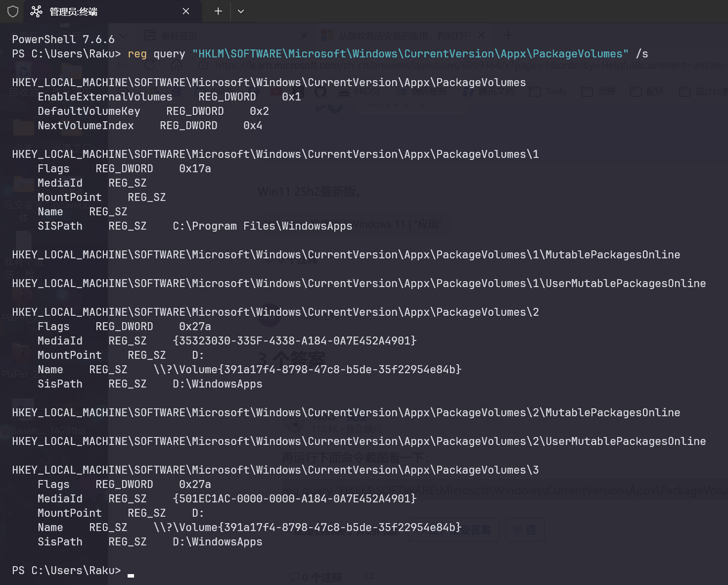This screenshot has height=585, width=728.
Task: Click the PowerShell 7.6.6 version line
Action: coord(63,40)
